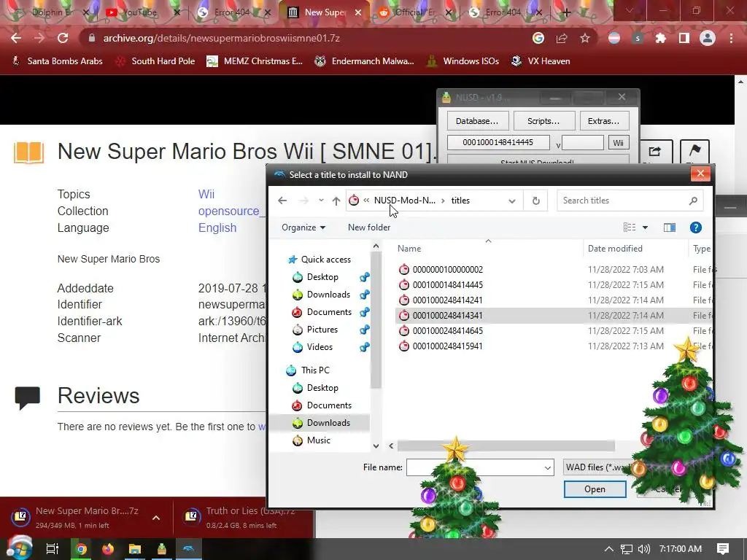The width and height of the screenshot is (747, 560).
Task: Go up one folder level
Action: click(x=336, y=201)
